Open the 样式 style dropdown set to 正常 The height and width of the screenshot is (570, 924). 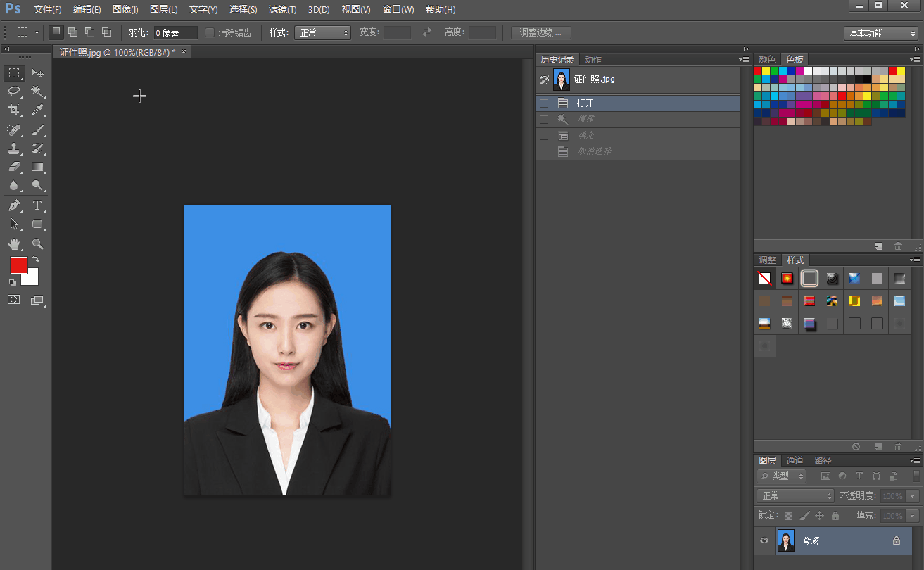point(322,32)
